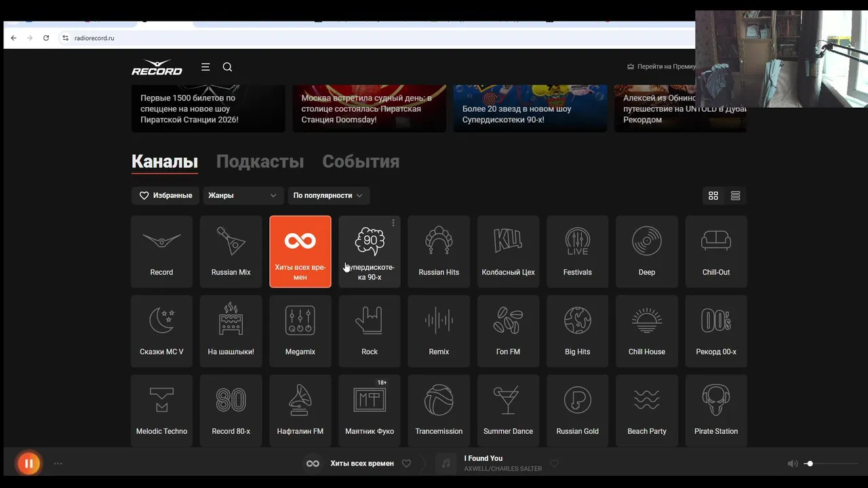The width and height of the screenshot is (868, 488).
Task: Play the Маятник Фуко channel
Action: [370, 410]
